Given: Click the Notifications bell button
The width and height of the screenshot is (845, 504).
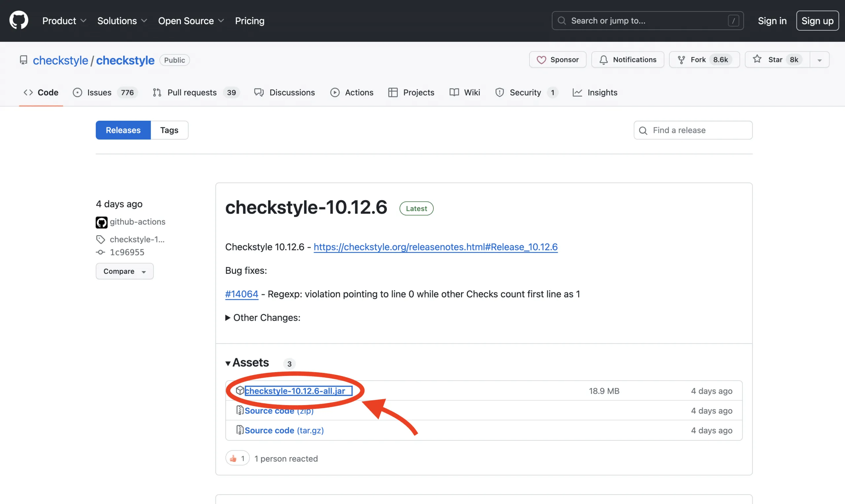Looking at the screenshot, I should [627, 60].
